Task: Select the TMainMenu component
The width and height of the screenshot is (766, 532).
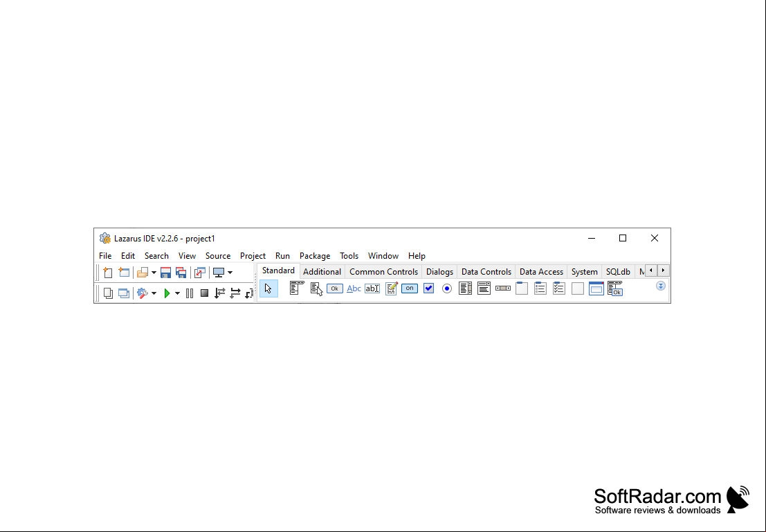Action: pyautogui.click(x=297, y=288)
